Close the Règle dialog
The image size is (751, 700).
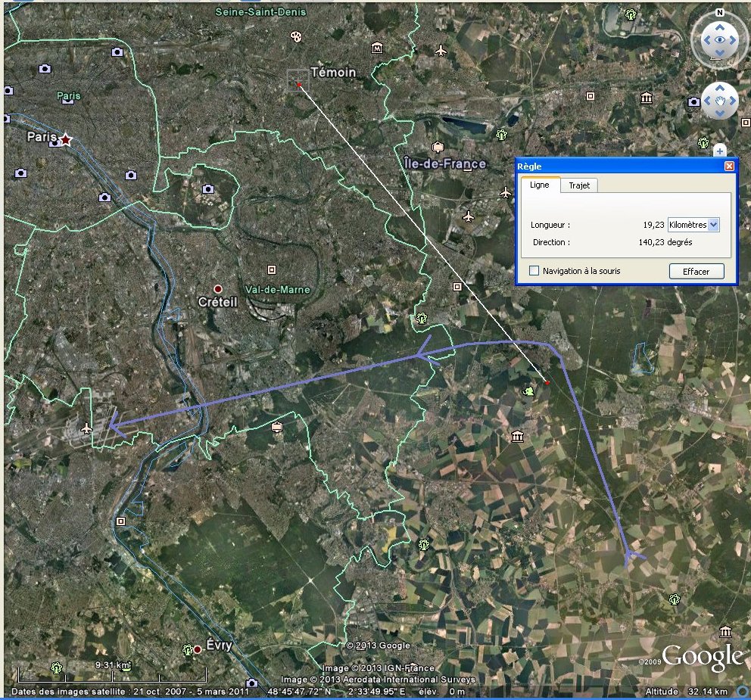(x=728, y=166)
